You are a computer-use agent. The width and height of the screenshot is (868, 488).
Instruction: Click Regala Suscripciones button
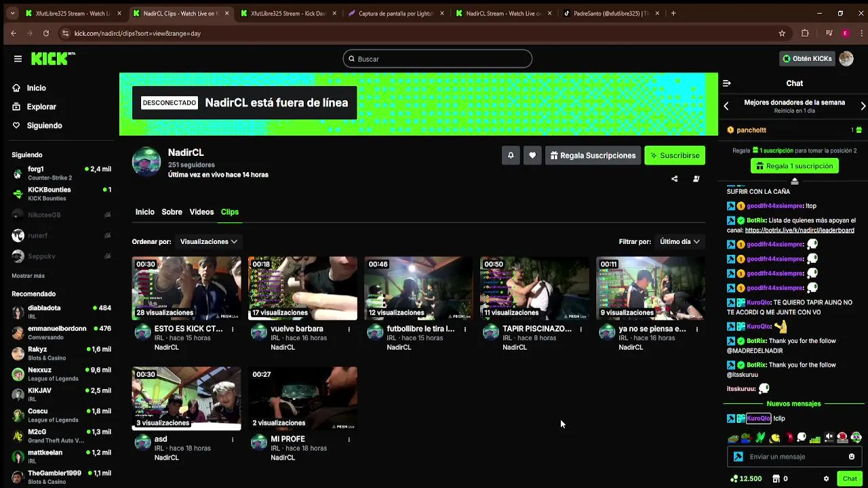coord(593,155)
